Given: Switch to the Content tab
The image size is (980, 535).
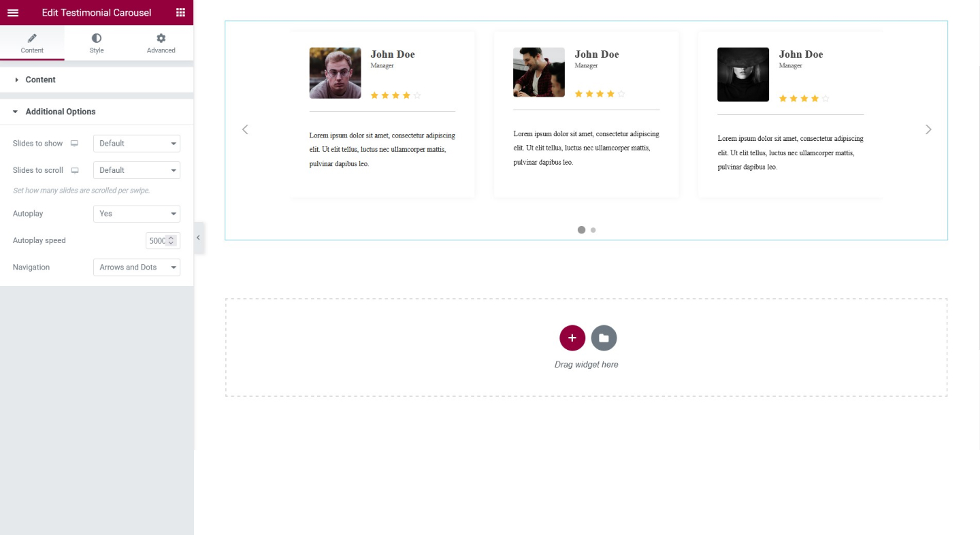Looking at the screenshot, I should 32,43.
